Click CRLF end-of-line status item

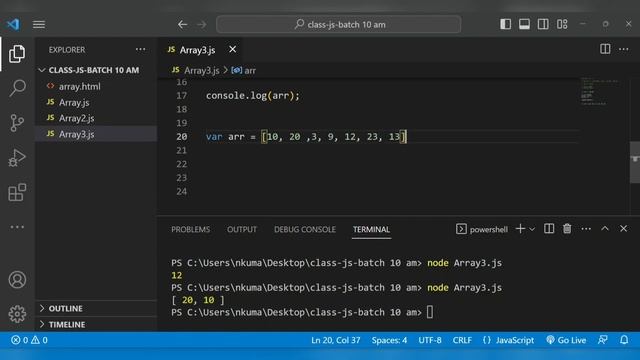pyautogui.click(x=462, y=340)
